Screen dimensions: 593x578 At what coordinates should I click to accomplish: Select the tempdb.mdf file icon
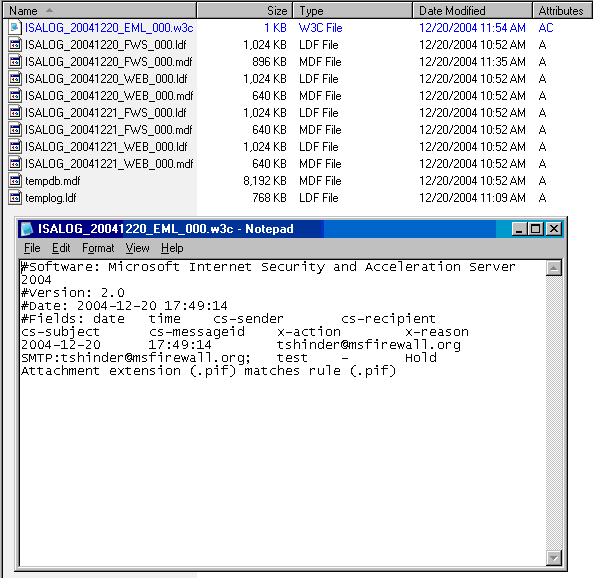pyautogui.click(x=15, y=181)
